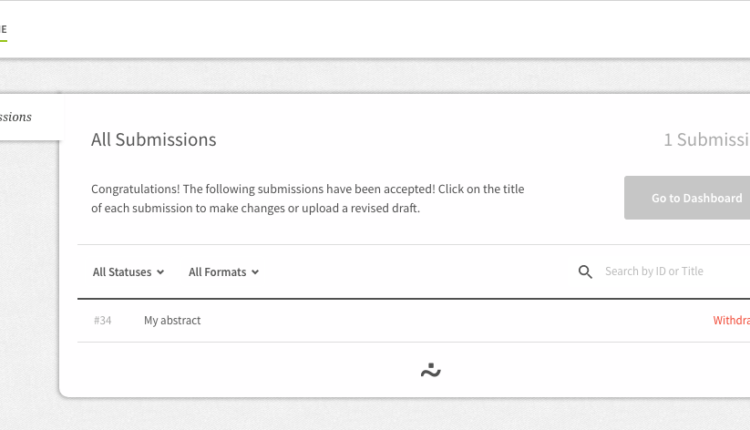Focus the Search by ID or Title field
The height and width of the screenshot is (430, 750).
pyautogui.click(x=670, y=272)
